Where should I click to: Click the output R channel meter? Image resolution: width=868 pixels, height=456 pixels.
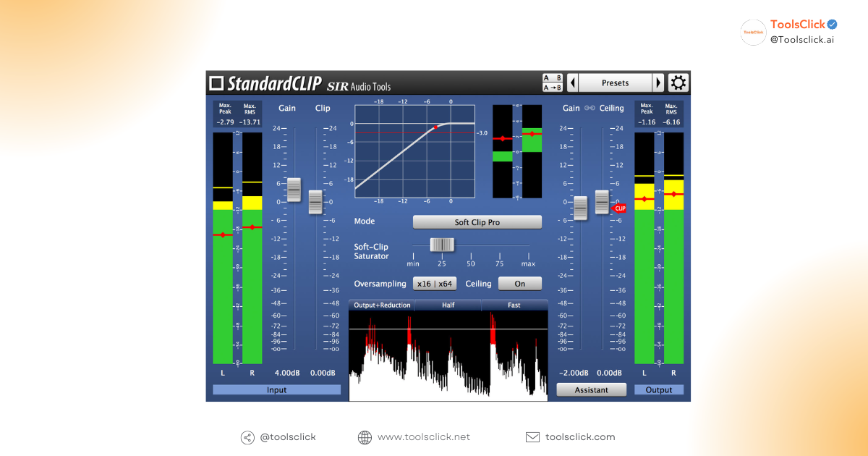673,248
